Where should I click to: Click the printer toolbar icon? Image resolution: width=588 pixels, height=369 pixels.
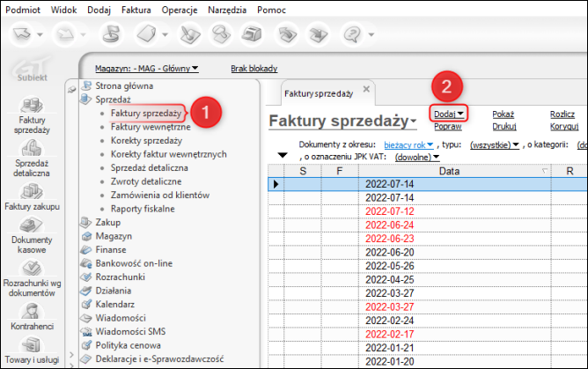coord(252,34)
